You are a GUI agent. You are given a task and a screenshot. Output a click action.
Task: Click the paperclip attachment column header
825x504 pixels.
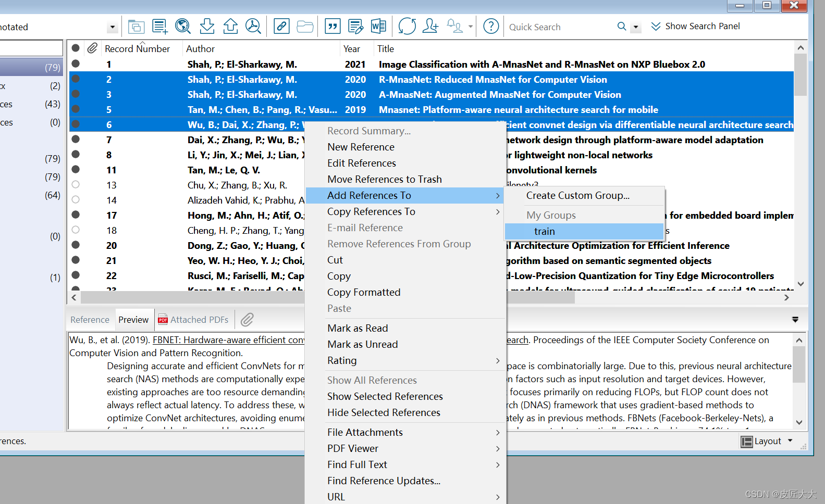[x=92, y=48]
